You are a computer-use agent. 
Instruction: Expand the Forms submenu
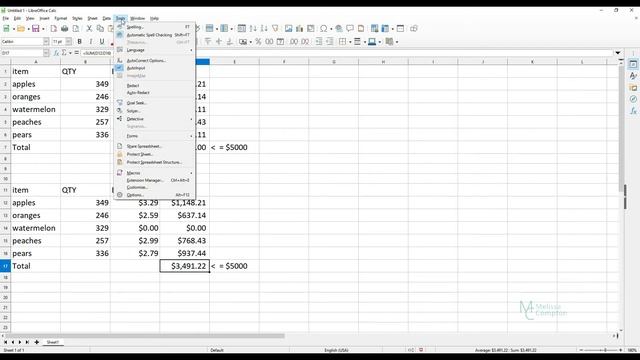[154, 136]
